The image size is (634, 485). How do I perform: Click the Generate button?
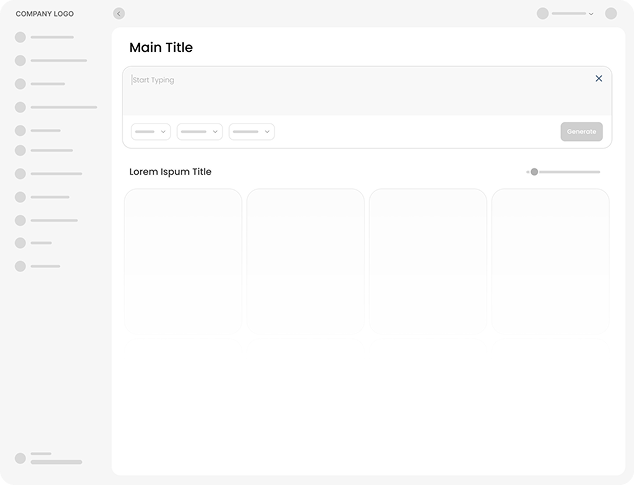click(581, 132)
